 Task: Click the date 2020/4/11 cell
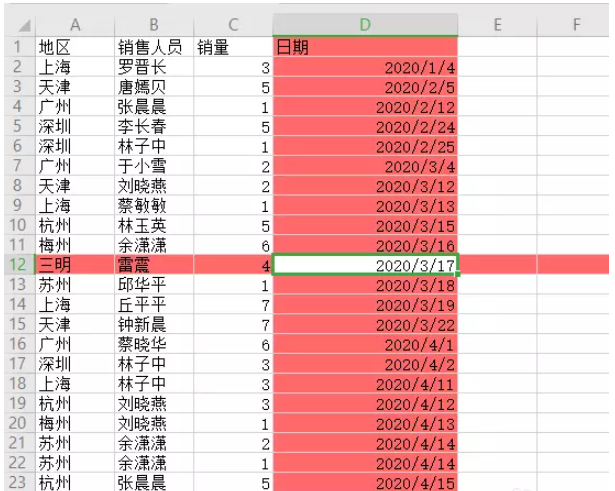click(x=365, y=384)
